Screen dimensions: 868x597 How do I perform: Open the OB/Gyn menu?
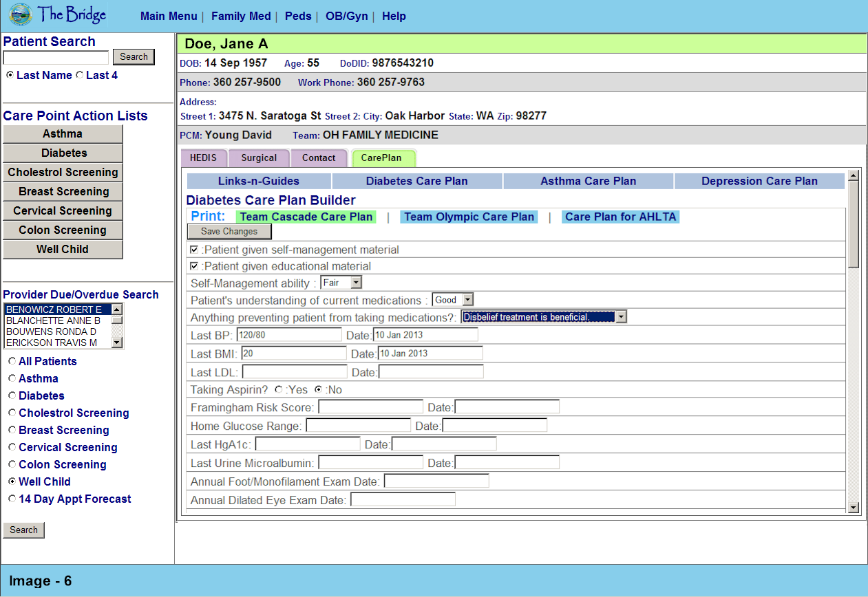(x=346, y=16)
